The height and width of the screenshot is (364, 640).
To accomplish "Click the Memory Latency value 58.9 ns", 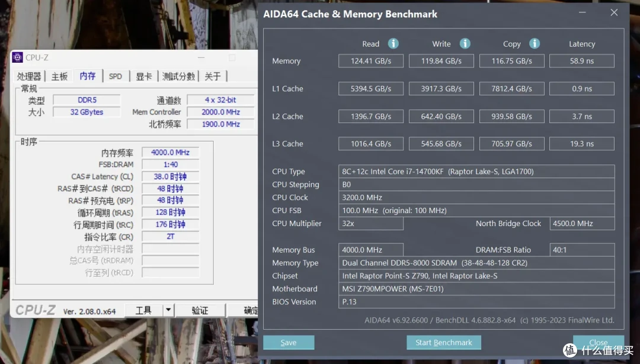I will pyautogui.click(x=582, y=61).
